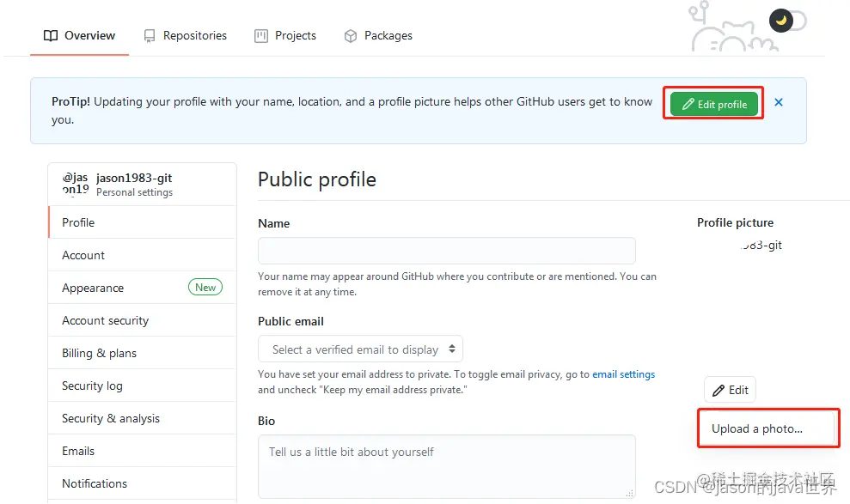Go to Billing & plans settings
The image size is (850, 504).
99,353
